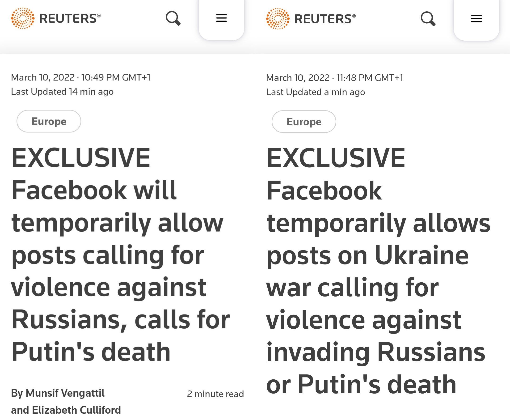Click the Reuters logo in the right page
510x420 pixels.
(278, 19)
